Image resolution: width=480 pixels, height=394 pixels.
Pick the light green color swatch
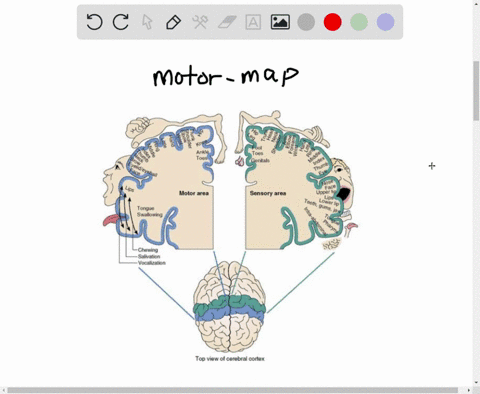click(x=359, y=22)
